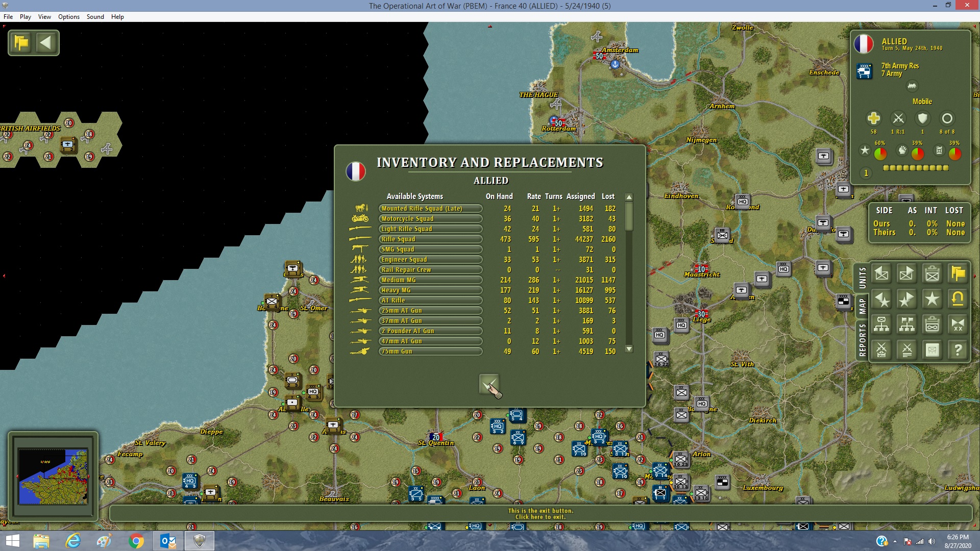Switch to the REPORTS tab
The image size is (980, 551).
click(x=862, y=339)
